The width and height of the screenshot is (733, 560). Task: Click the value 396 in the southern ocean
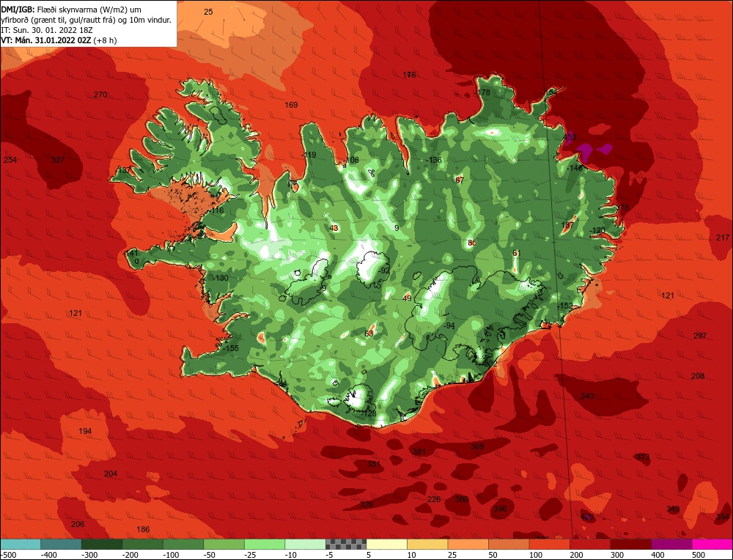[500, 509]
